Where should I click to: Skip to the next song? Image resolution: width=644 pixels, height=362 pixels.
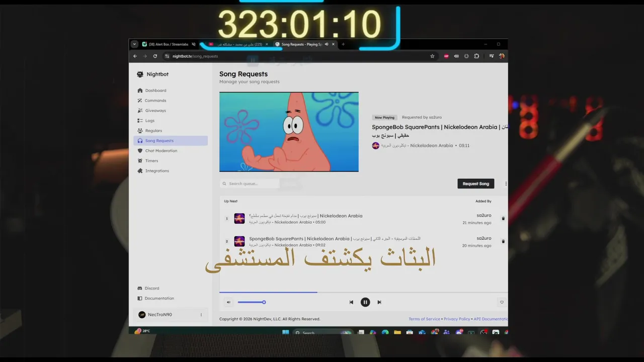coord(379,302)
